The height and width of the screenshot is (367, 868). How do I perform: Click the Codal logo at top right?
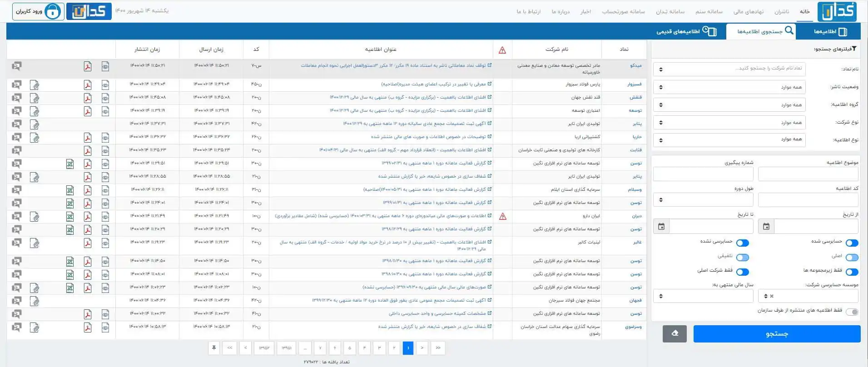837,11
